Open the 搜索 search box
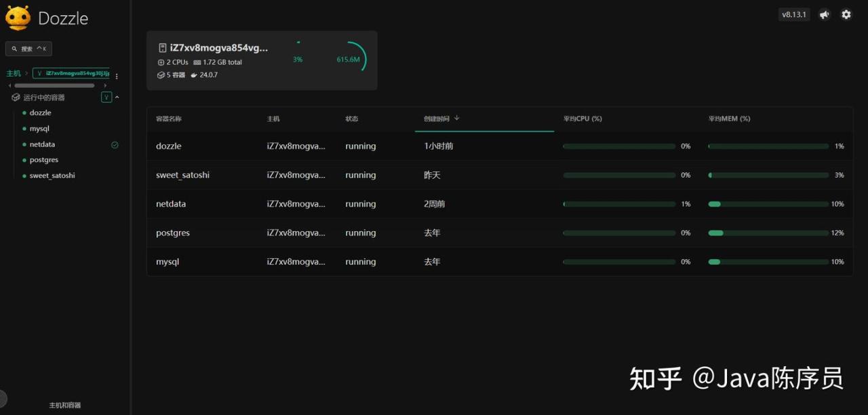Viewport: 868px width, 415px height. tap(28, 49)
